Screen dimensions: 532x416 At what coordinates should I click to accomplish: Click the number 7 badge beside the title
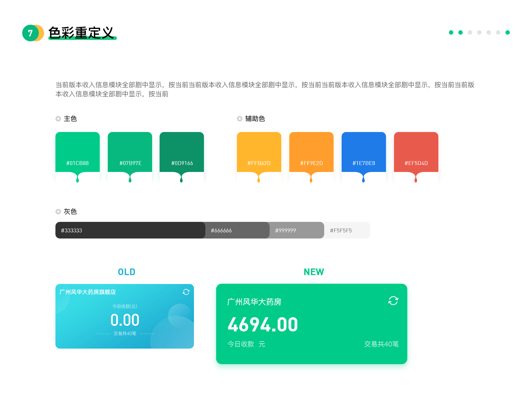(x=30, y=33)
